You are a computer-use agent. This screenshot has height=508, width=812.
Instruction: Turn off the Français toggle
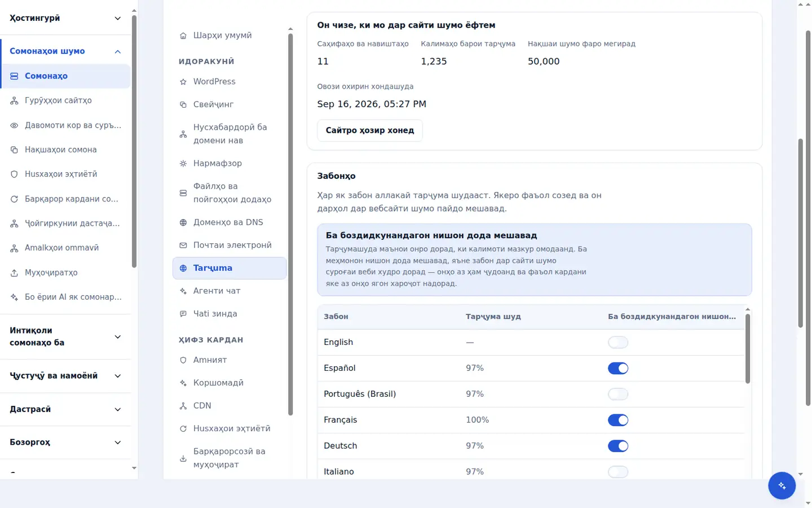[618, 420]
